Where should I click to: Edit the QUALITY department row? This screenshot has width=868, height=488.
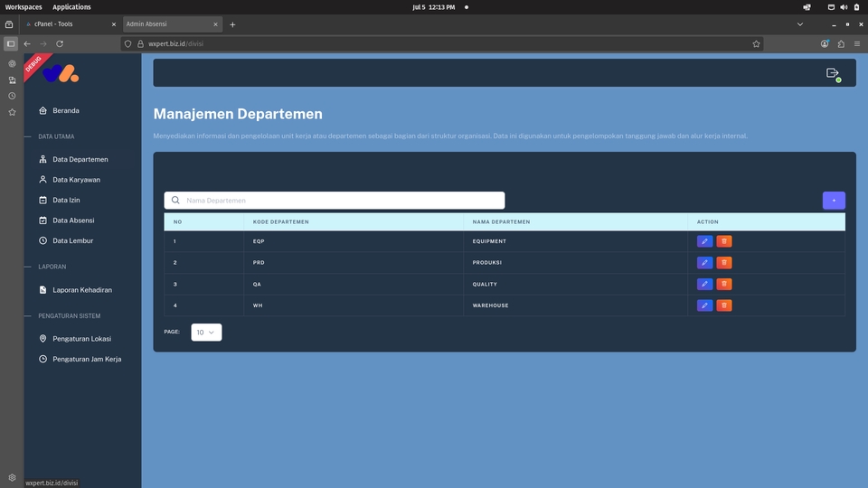click(704, 284)
